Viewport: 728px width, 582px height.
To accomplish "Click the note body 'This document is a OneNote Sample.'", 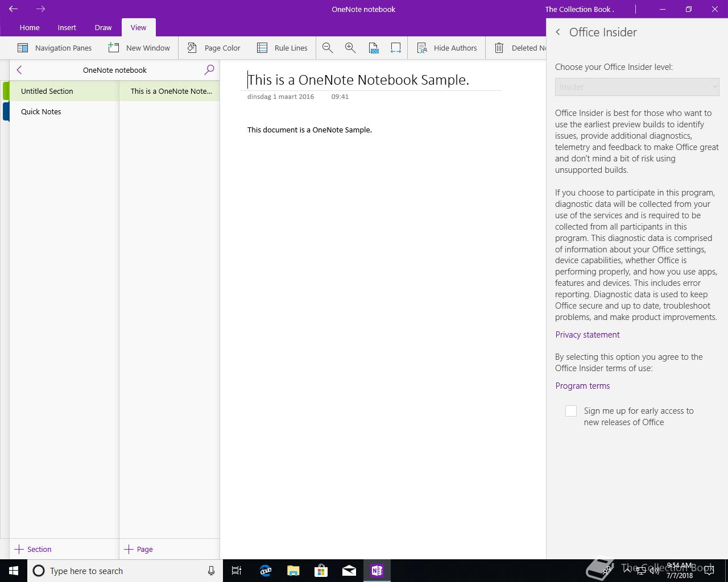I will [x=309, y=130].
